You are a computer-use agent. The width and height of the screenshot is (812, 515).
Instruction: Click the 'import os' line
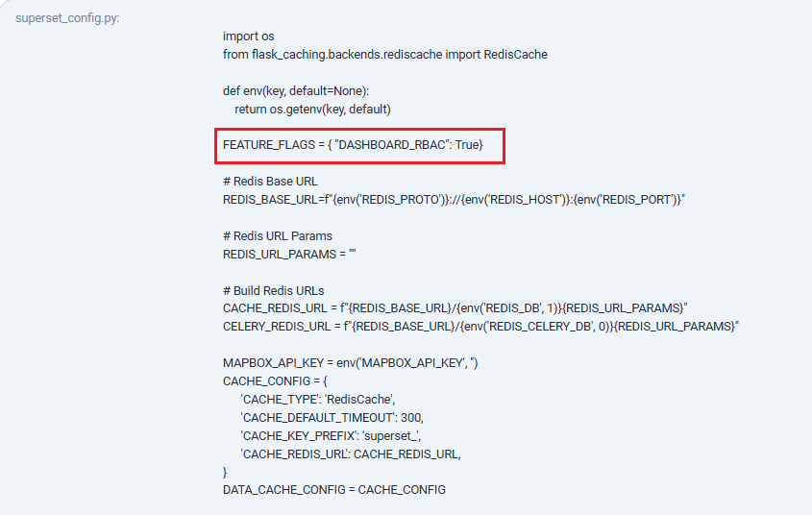[x=249, y=37]
